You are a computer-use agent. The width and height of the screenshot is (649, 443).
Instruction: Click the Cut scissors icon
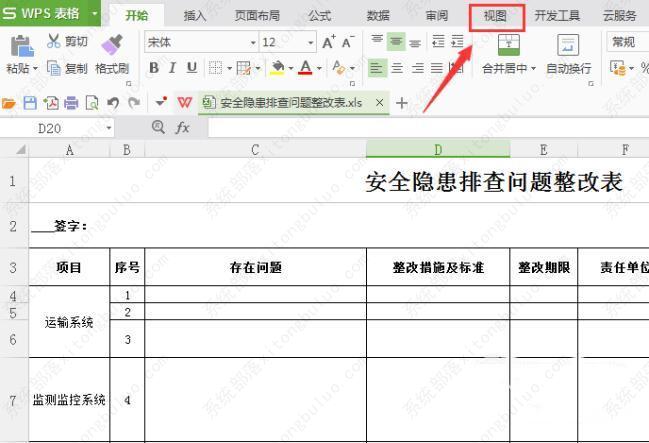click(x=53, y=42)
